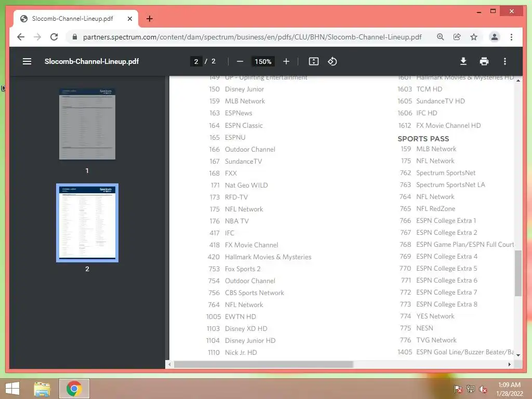This screenshot has width=532, height=399.
Task: Click the 768 ESPN Game Plan row
Action: point(457,244)
